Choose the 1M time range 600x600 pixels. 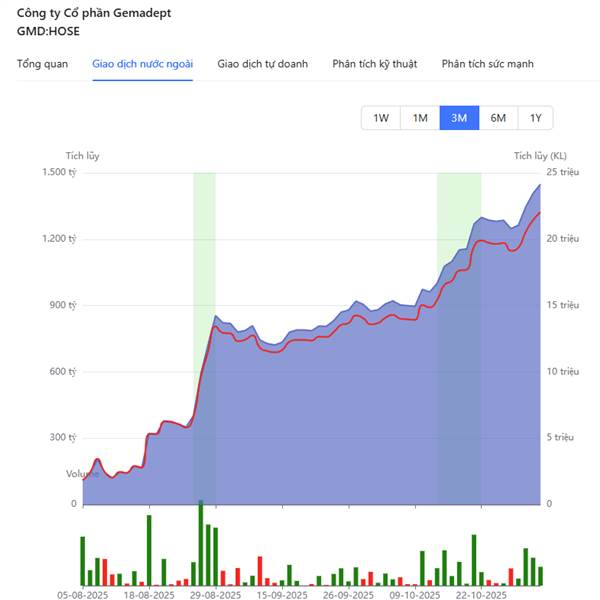pyautogui.click(x=420, y=118)
